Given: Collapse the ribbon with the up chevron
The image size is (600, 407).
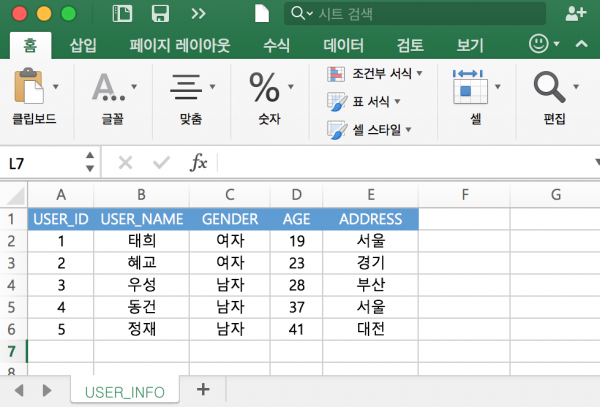Looking at the screenshot, I should [582, 44].
